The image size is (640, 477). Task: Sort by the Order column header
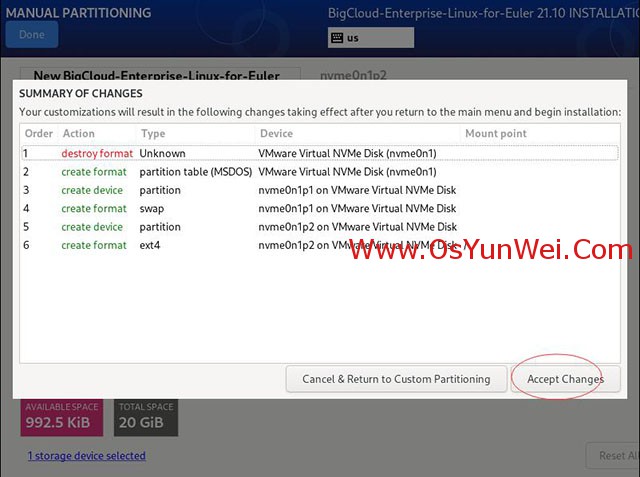(x=39, y=133)
